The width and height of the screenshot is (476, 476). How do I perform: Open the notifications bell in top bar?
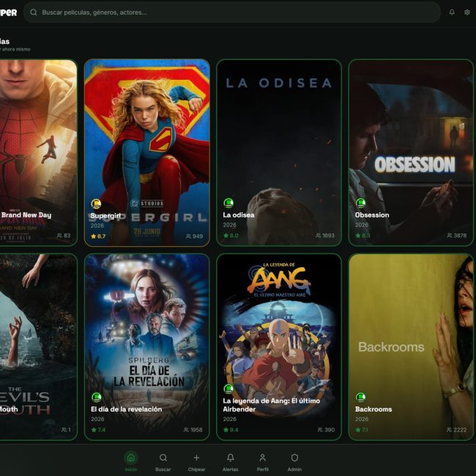tap(452, 12)
